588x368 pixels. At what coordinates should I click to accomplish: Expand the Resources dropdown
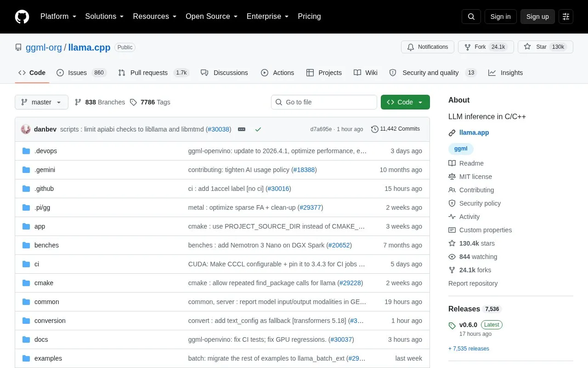tap(155, 17)
